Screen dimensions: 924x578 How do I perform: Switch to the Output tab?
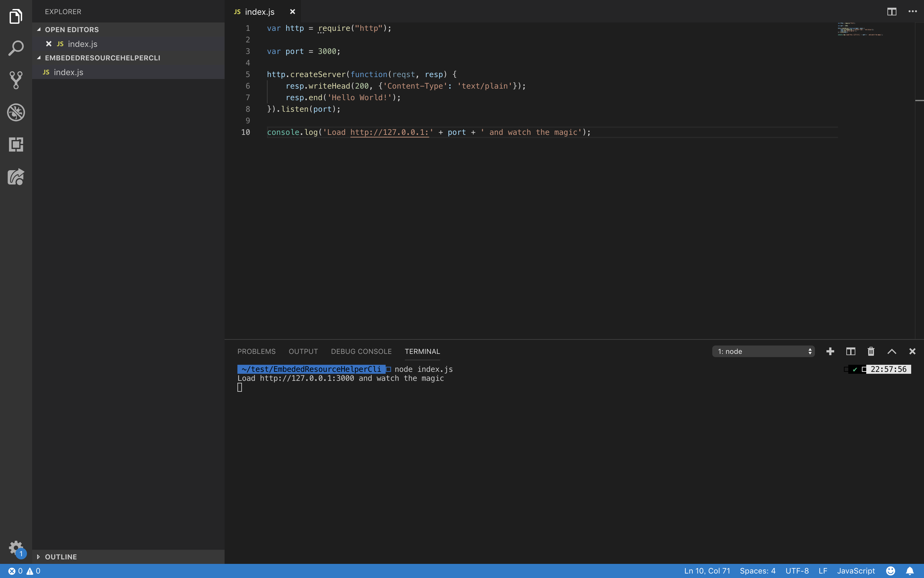(303, 351)
